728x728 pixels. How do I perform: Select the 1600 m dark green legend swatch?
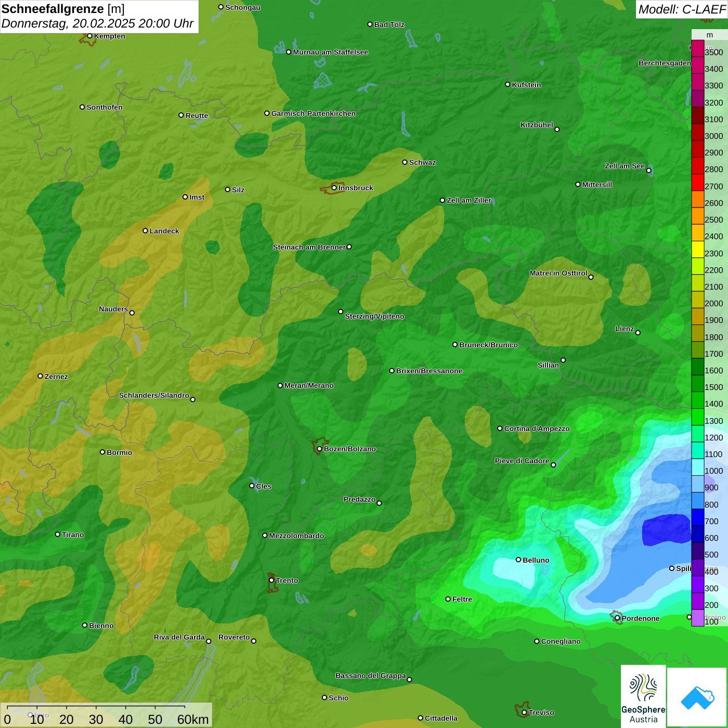pos(697,367)
